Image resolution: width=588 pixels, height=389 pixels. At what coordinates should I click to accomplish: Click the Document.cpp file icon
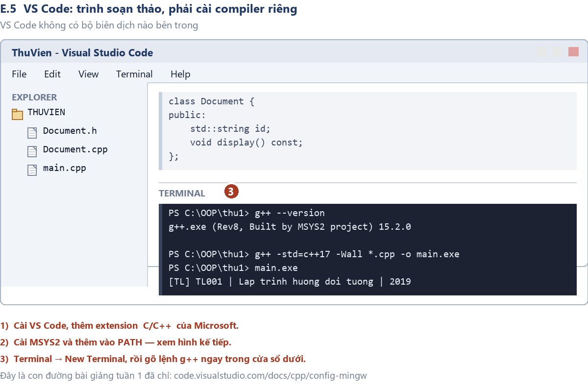[x=32, y=151]
